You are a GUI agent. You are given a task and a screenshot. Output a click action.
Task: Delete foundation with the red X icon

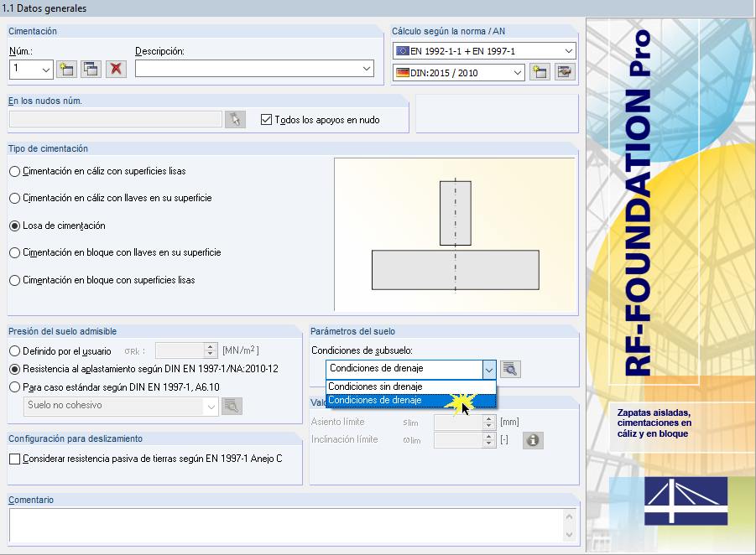click(x=116, y=70)
